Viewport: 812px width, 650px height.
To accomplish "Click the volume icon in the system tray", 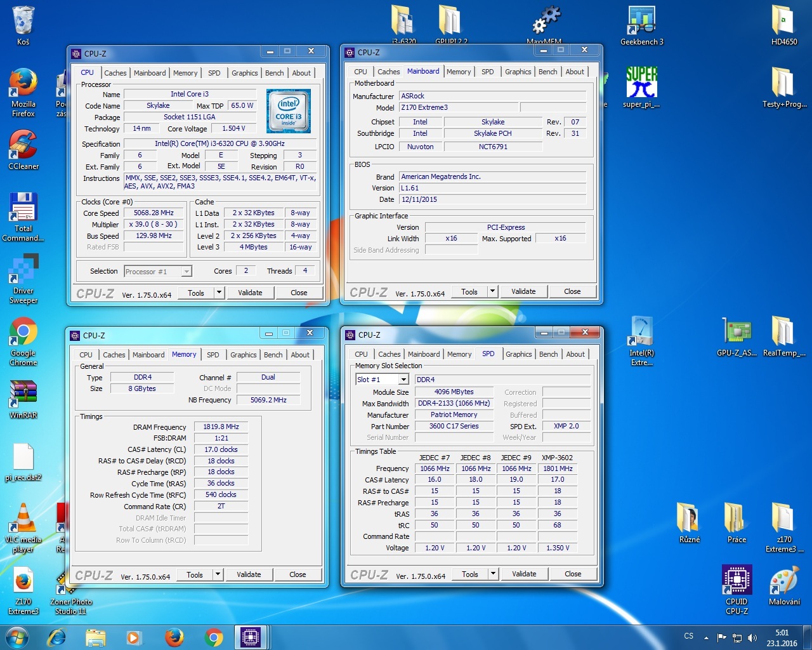I will point(752,638).
